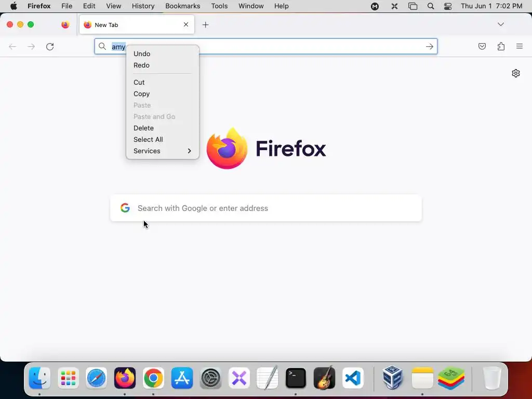Open the Help menu in menu bar
532x399 pixels.
click(x=281, y=6)
